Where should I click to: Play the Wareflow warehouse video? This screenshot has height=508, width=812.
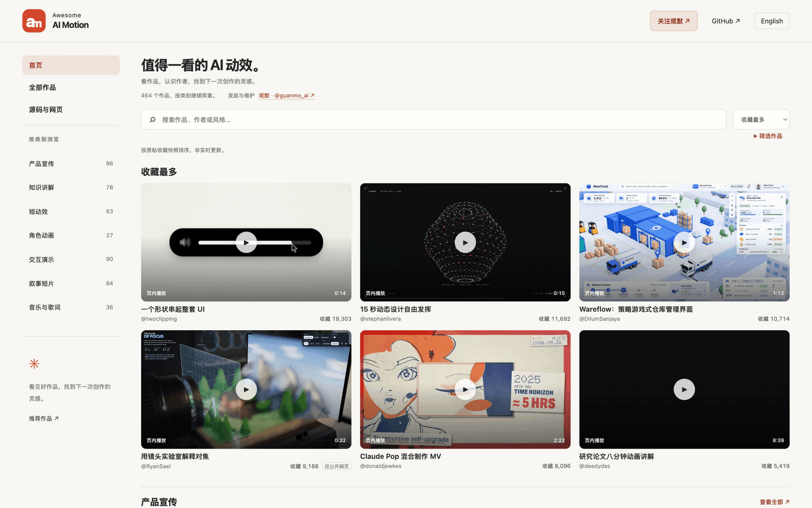click(684, 242)
